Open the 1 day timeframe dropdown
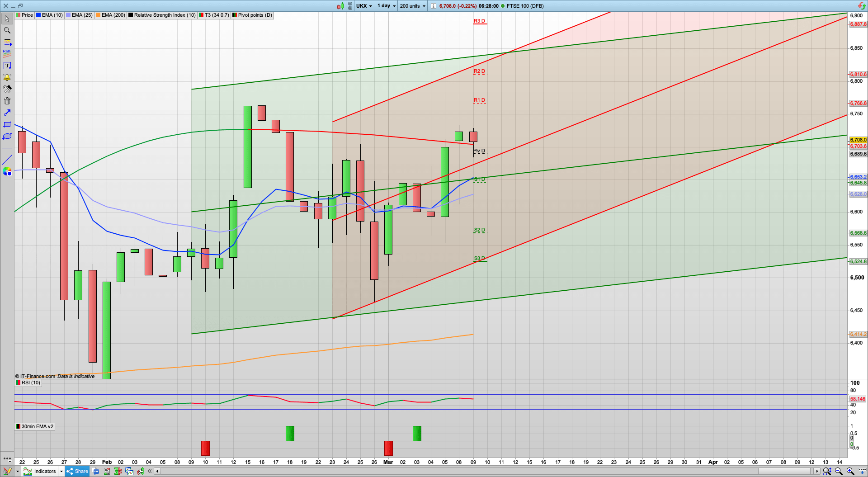The height and width of the screenshot is (477, 868). pyautogui.click(x=386, y=6)
